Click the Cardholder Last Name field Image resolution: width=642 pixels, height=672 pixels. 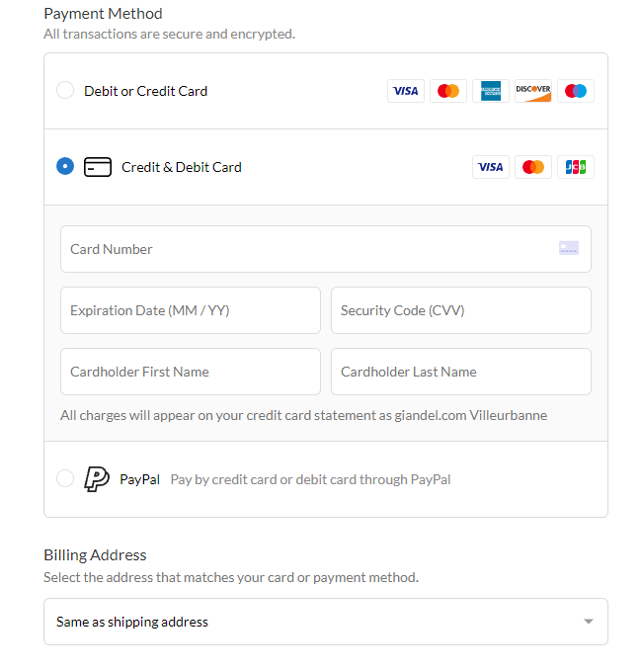click(x=461, y=372)
